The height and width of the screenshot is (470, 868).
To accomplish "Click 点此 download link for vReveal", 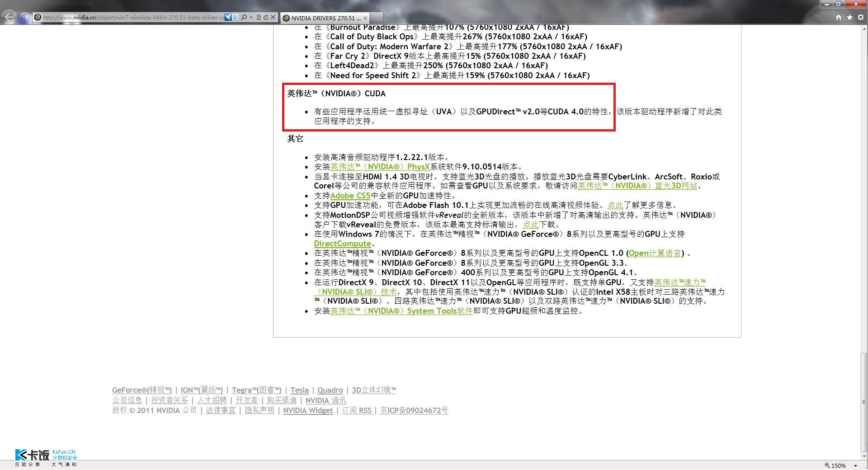I will pos(531,225).
